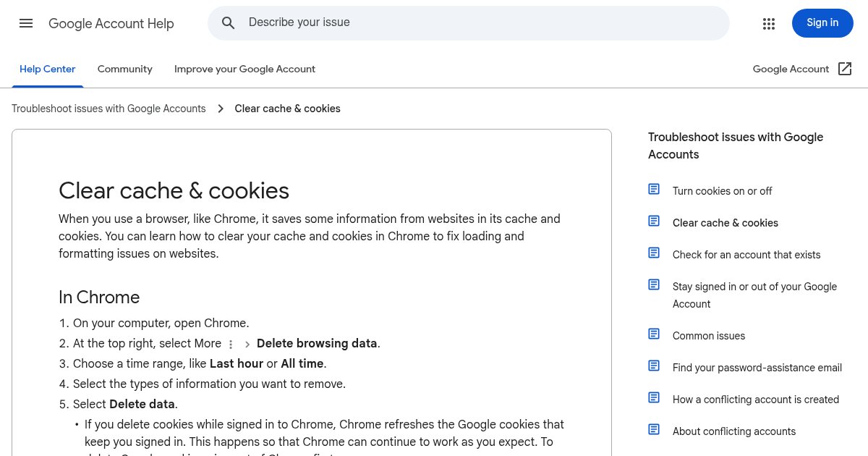This screenshot has width=868, height=456.
Task: Click the search magnifier icon
Action: coord(229,23)
